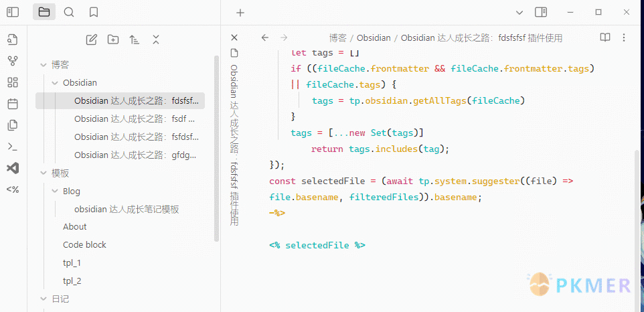Click the VS Code ribbon icon
This screenshot has height=312, width=644.
[x=13, y=168]
